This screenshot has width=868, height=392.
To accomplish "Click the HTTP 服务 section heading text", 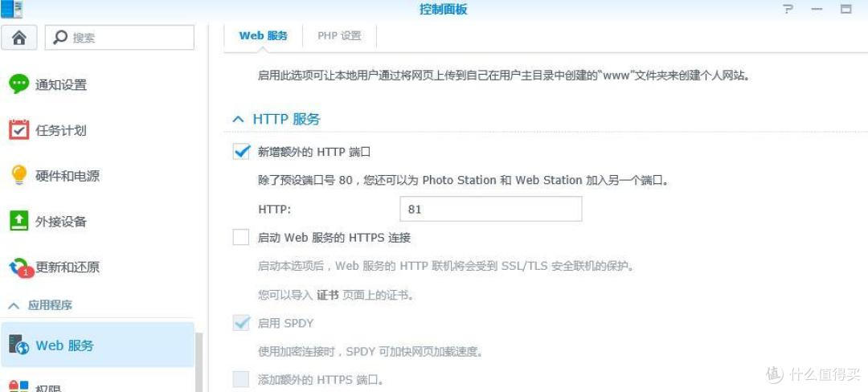I will [286, 119].
